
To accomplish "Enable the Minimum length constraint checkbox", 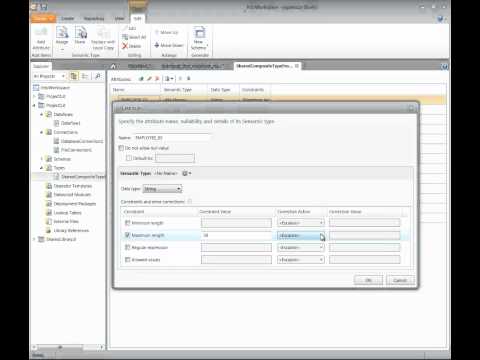I will pyautogui.click(x=127, y=223).
